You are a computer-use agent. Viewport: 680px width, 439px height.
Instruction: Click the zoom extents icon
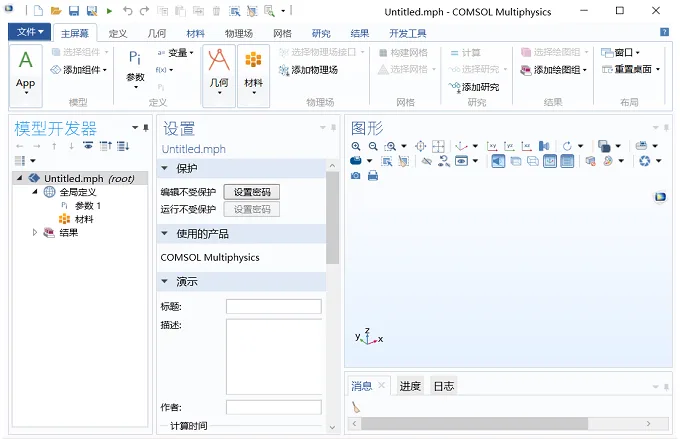tap(438, 146)
